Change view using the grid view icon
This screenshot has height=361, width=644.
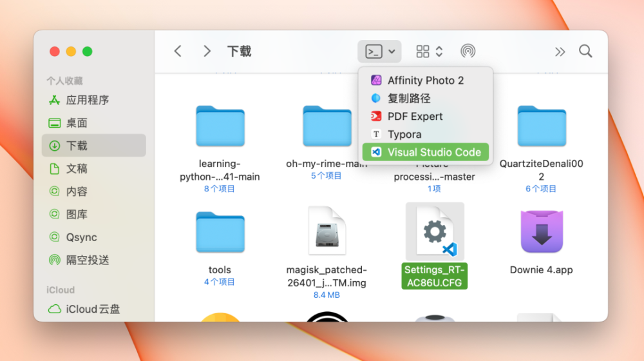[x=422, y=52]
